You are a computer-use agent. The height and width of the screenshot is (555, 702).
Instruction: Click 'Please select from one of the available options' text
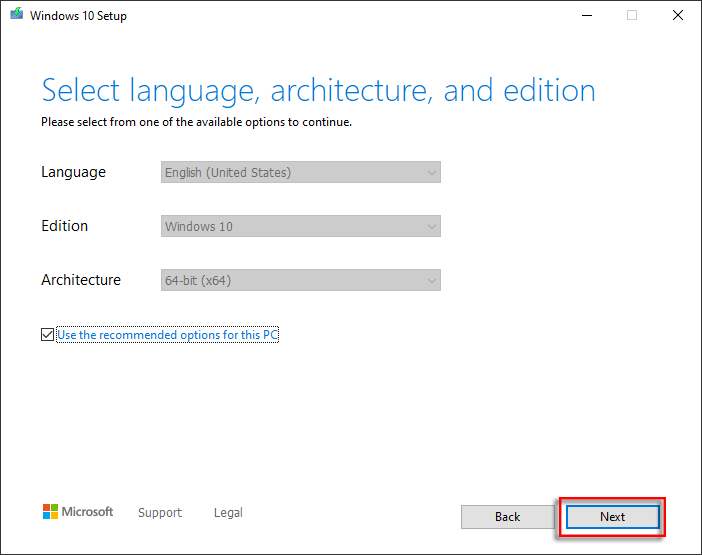[x=197, y=122]
